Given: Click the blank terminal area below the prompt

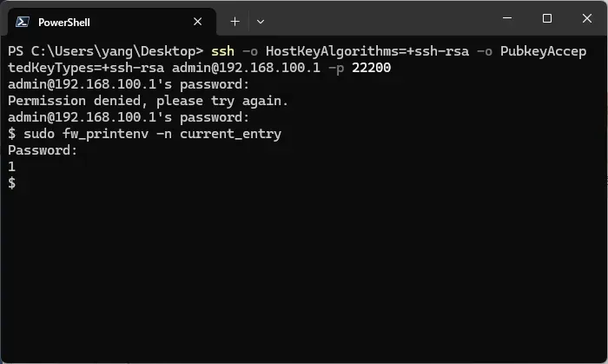Looking at the screenshot, I should [x=304, y=278].
